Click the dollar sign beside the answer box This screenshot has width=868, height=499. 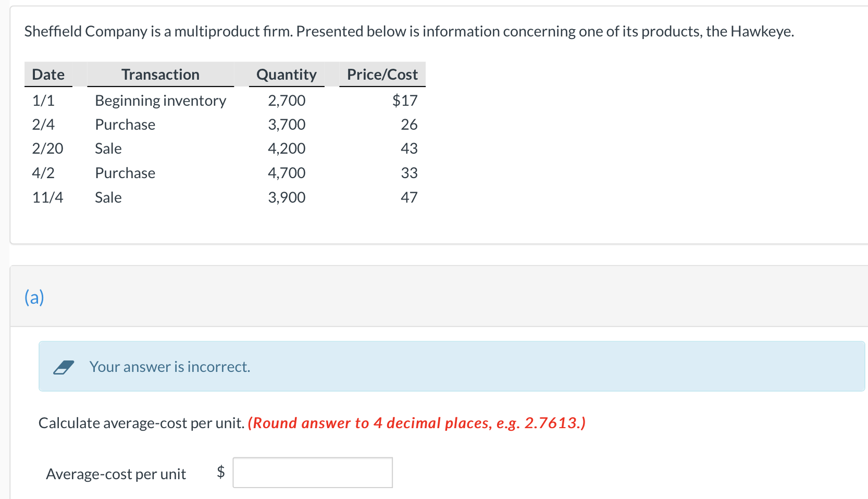(221, 472)
